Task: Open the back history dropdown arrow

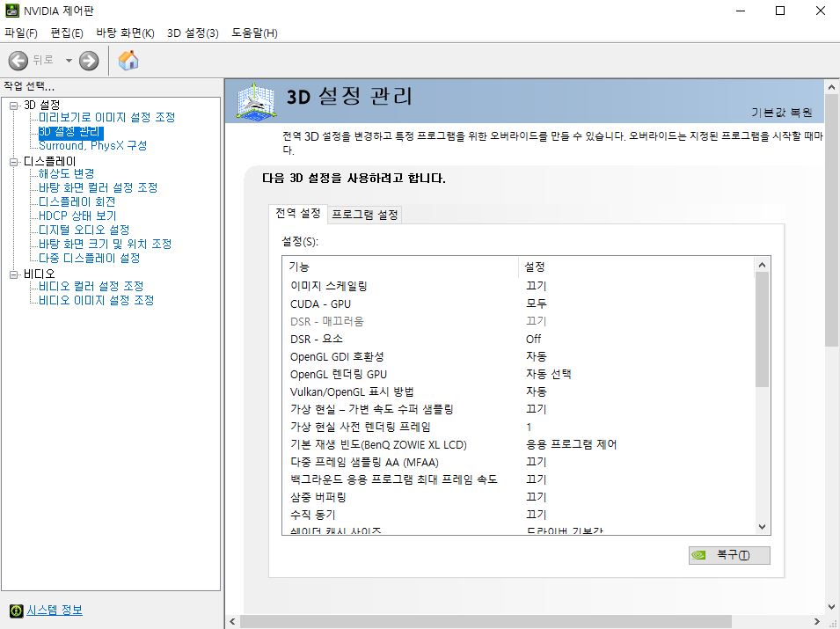Action: coord(69,61)
